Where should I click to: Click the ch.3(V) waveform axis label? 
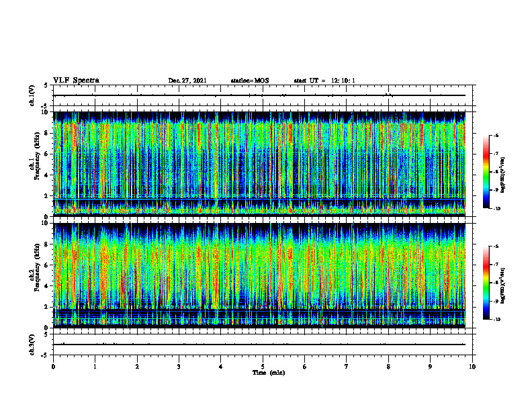[x=32, y=345]
